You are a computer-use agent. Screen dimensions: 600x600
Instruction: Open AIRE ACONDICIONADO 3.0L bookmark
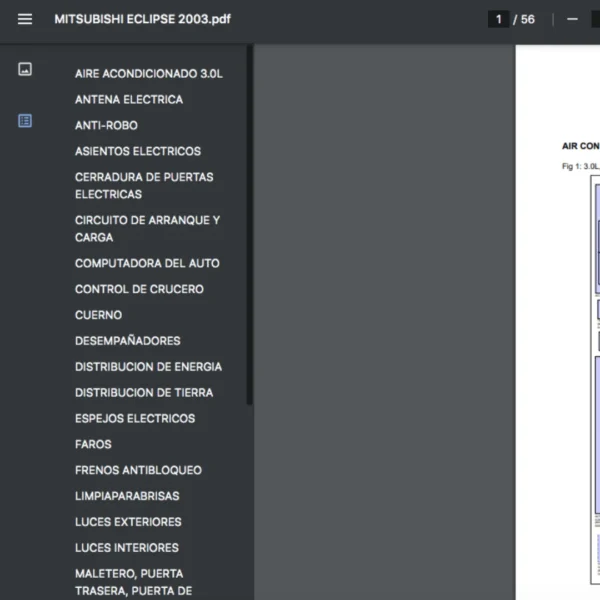(x=148, y=74)
